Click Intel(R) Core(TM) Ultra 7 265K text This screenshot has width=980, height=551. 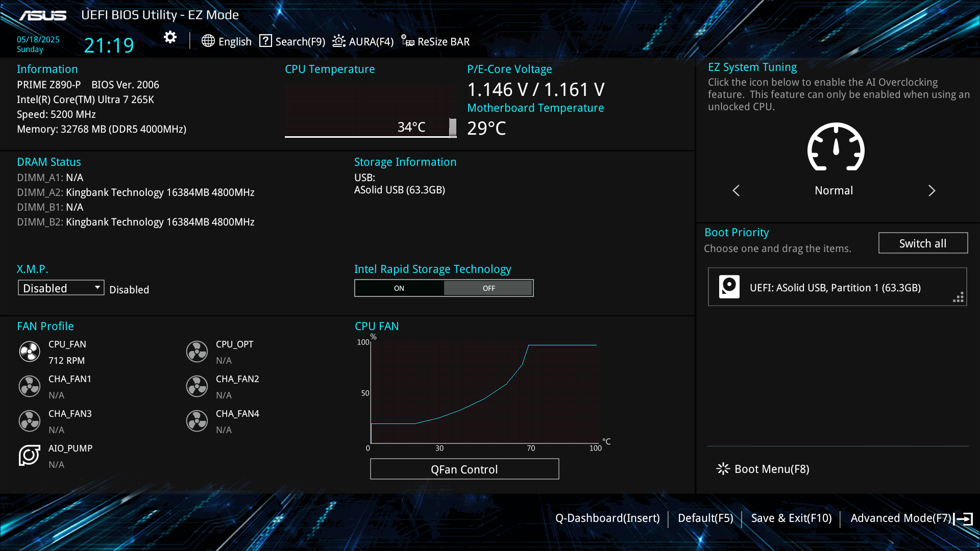click(x=85, y=100)
